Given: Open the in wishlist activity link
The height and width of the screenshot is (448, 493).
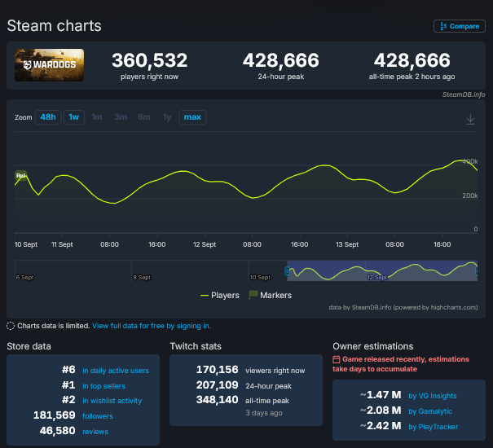Looking at the screenshot, I should [x=112, y=401].
